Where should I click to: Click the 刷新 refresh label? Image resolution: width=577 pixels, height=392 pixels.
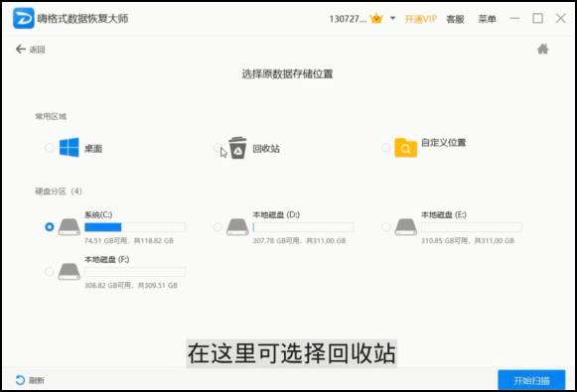click(x=37, y=380)
